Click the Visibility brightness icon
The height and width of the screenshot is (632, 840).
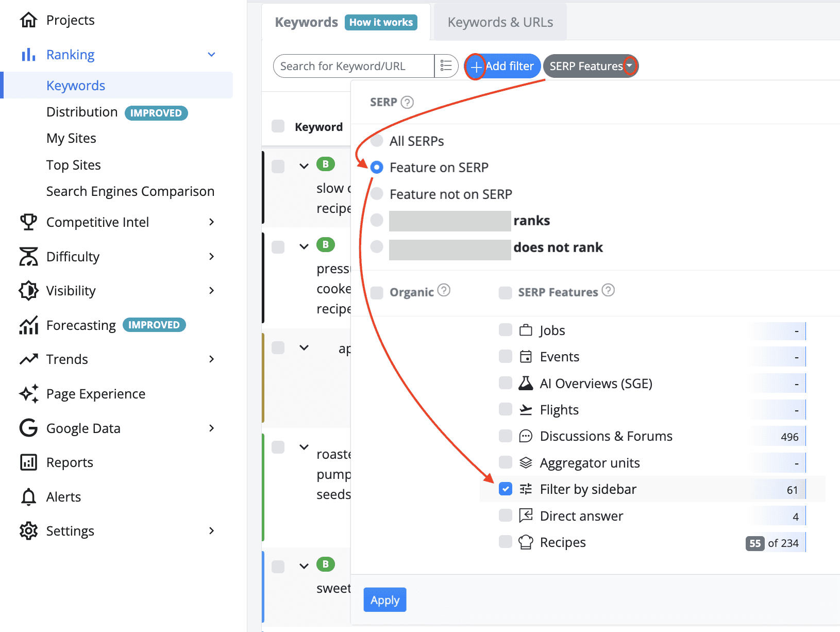coord(28,291)
